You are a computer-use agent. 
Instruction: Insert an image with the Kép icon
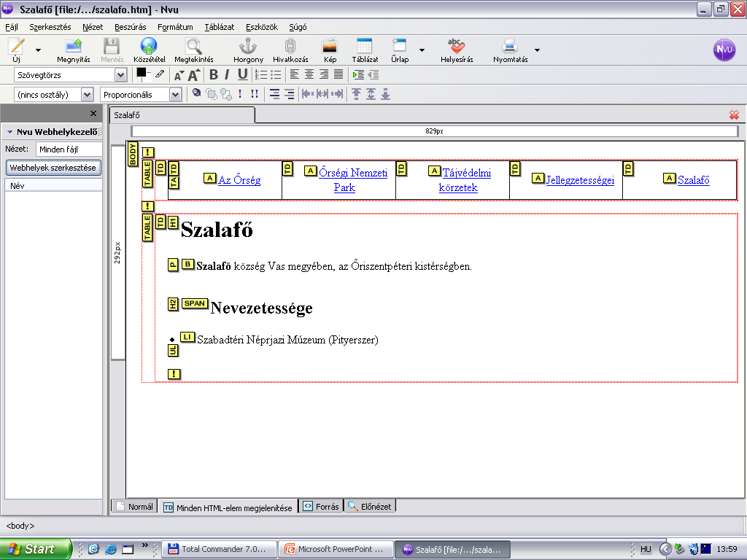[x=330, y=50]
